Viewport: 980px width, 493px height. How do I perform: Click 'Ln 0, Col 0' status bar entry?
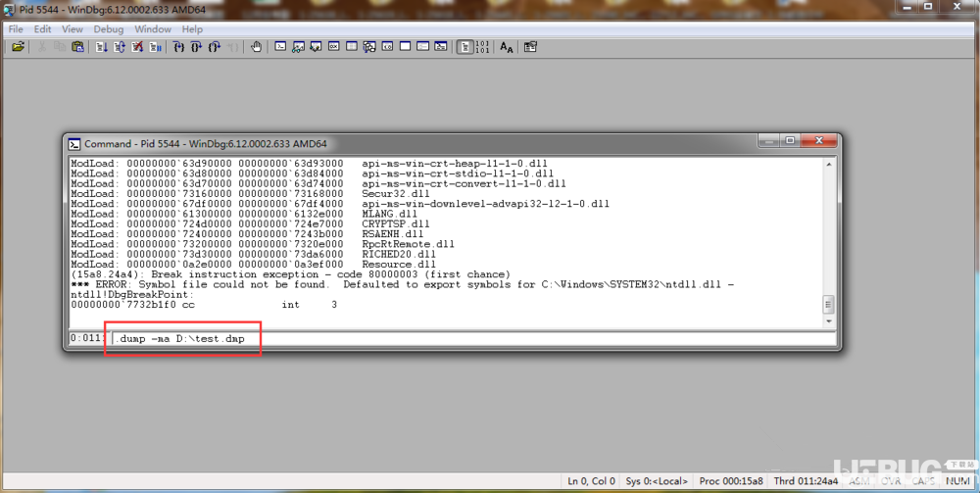(x=591, y=480)
